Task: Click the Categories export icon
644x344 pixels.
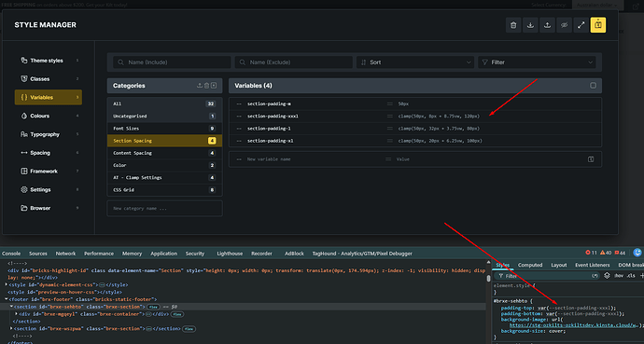Action: click(200, 86)
